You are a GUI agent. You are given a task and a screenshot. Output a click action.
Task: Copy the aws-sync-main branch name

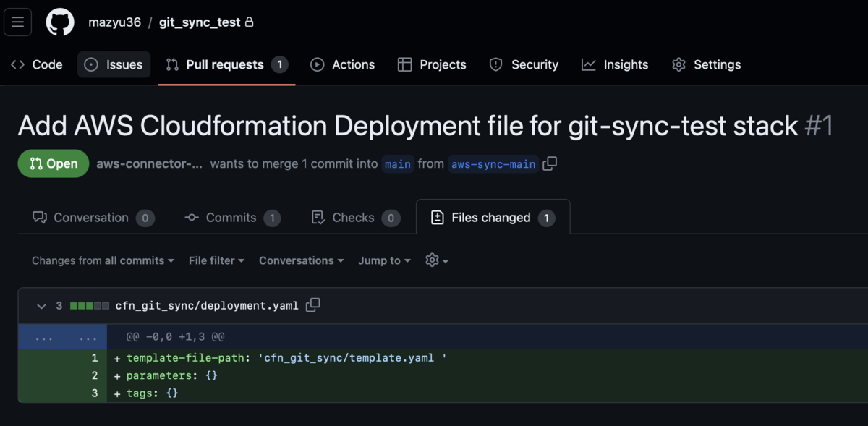pos(549,164)
